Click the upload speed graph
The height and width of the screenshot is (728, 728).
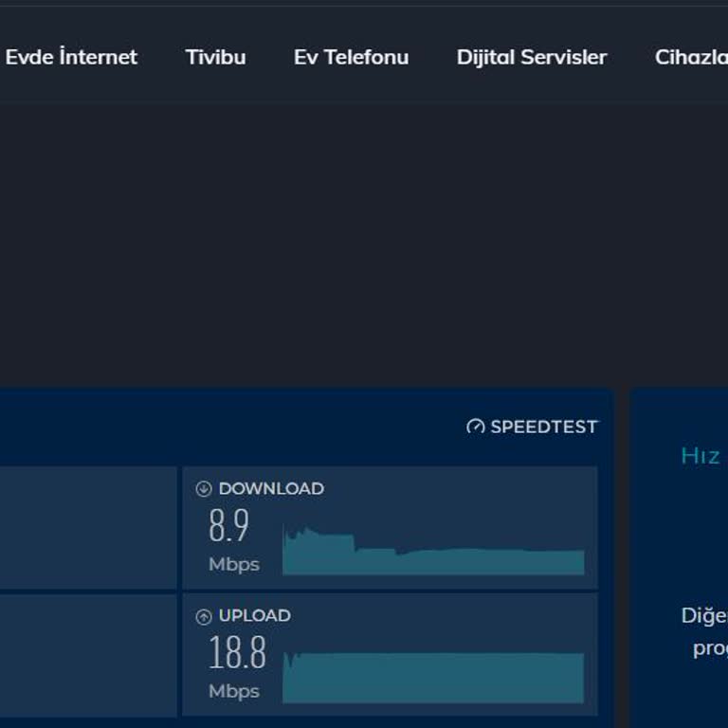coord(433,677)
